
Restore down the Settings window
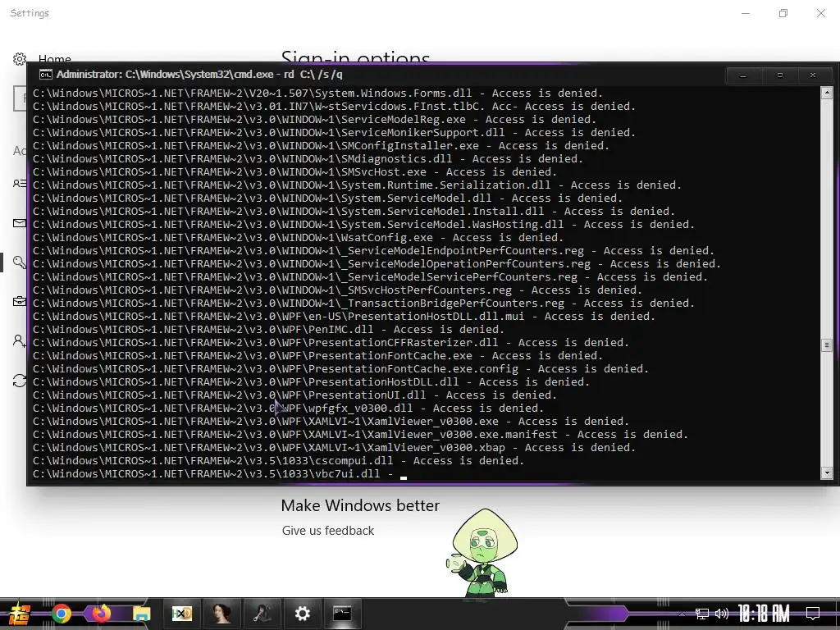click(x=783, y=13)
